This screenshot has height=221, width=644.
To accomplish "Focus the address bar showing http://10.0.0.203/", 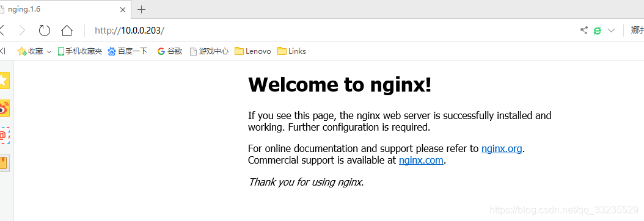I will [329, 31].
